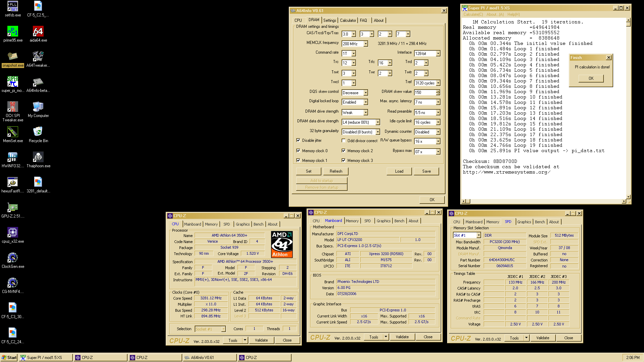Viewport: 644px width, 362px height.
Task: Open CF-5_C3_30 file icon
Action: point(13,311)
